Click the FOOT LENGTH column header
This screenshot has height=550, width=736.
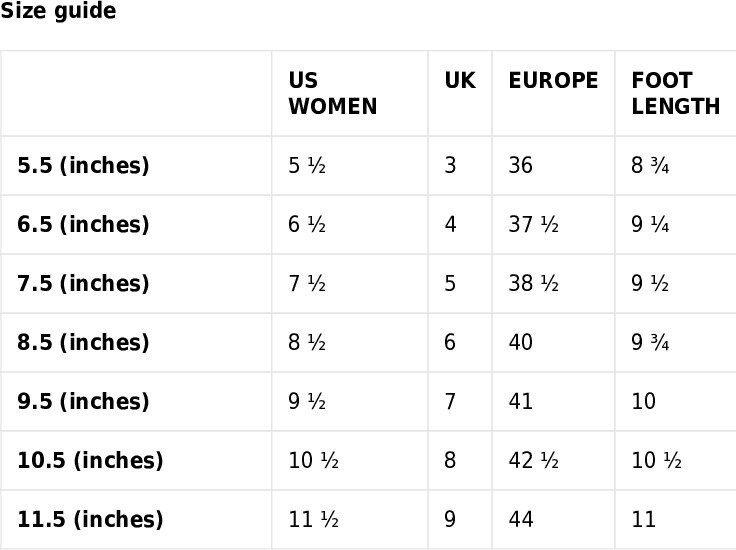[x=675, y=93]
